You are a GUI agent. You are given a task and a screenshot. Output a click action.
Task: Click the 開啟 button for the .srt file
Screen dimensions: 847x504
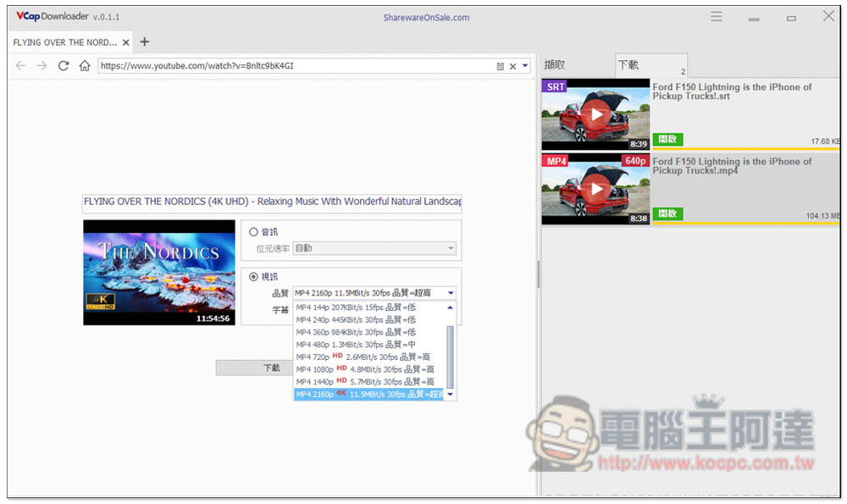tap(667, 139)
